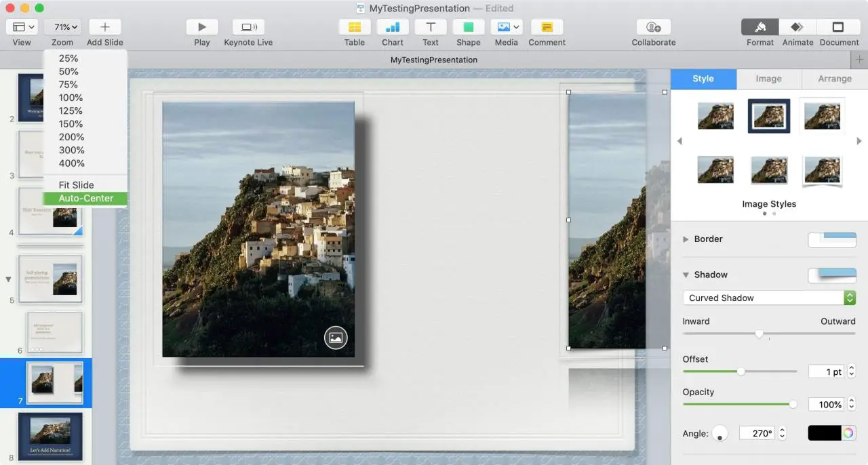Screen dimensions: 868x465
Task: Open the Shape picker icon
Action: 468,27
